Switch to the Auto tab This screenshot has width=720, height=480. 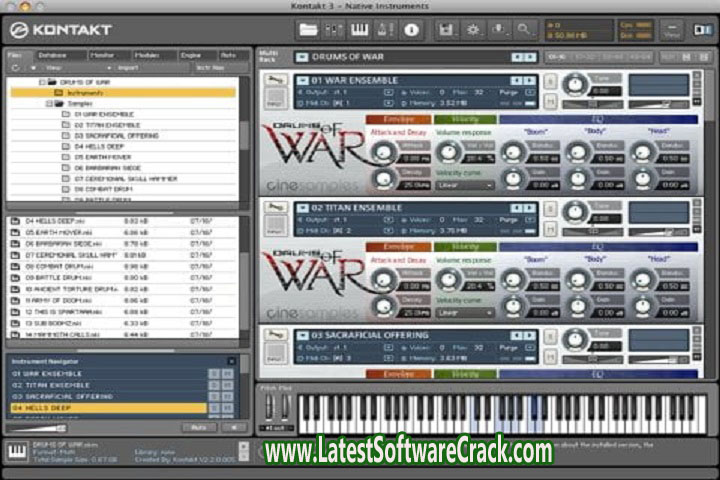229,55
